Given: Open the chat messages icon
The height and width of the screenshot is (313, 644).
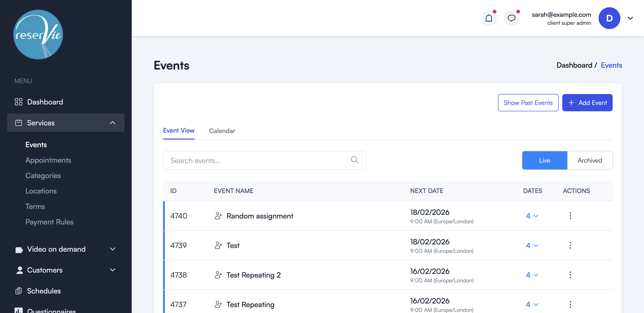Looking at the screenshot, I should coord(512,18).
